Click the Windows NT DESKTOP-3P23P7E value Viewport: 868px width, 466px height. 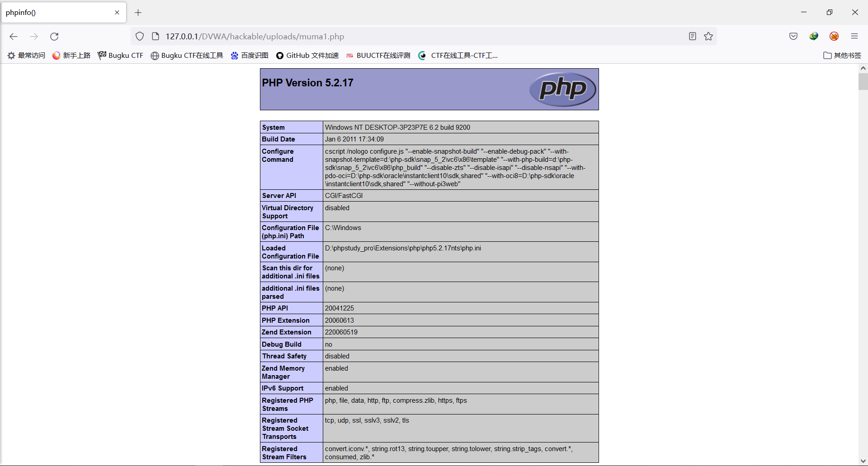398,127
